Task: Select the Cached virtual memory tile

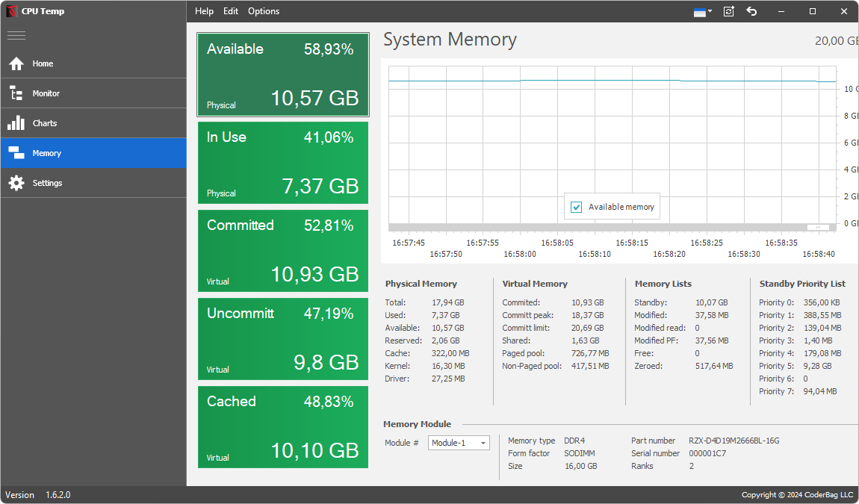Action: (x=283, y=427)
